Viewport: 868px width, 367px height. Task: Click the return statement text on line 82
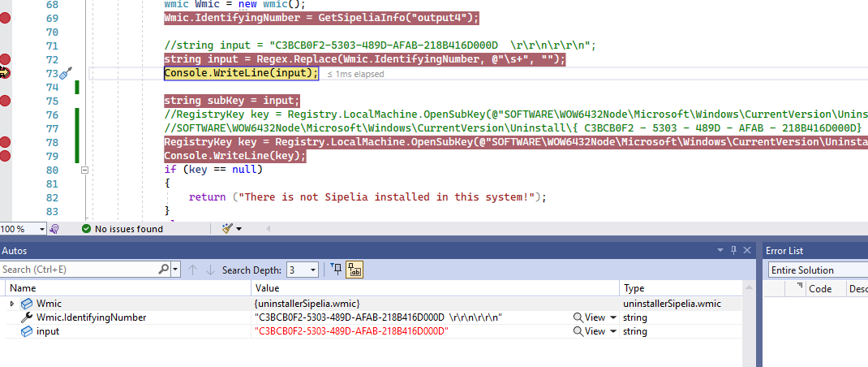point(367,196)
